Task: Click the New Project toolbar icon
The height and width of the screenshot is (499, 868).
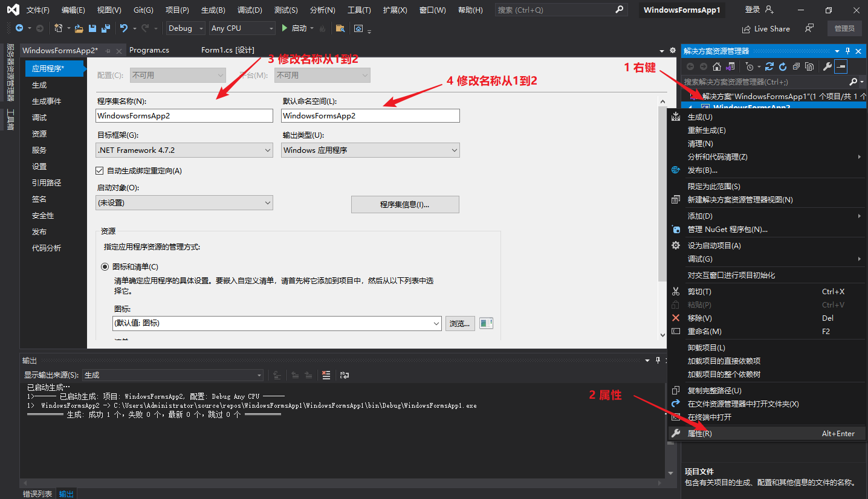Action: coord(59,28)
